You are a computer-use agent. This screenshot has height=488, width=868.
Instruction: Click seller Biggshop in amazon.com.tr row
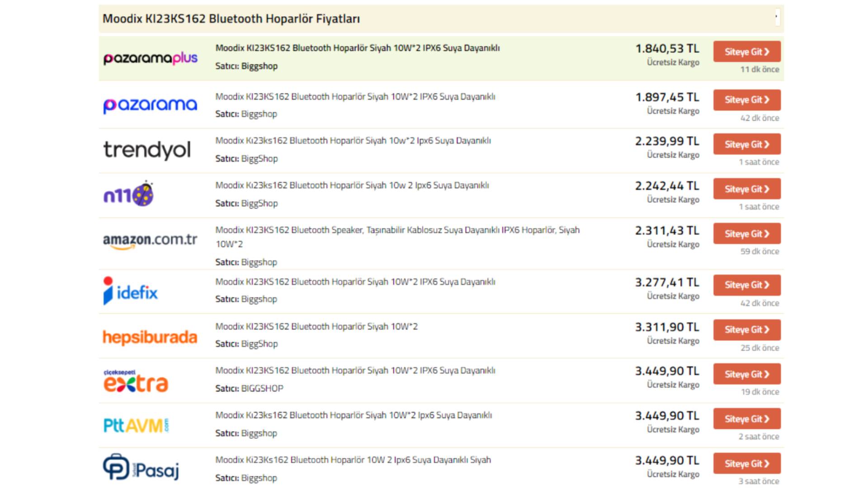(x=259, y=263)
